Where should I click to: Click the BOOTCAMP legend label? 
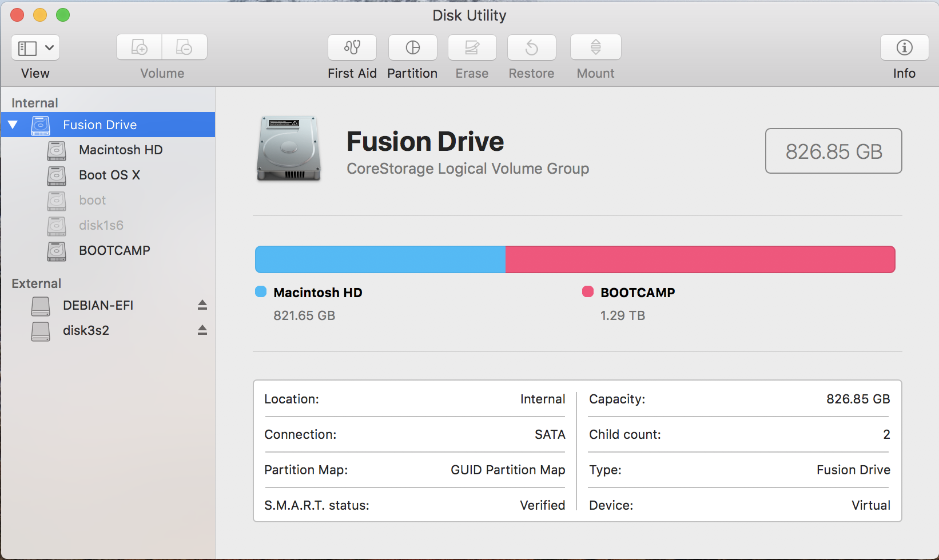point(638,293)
